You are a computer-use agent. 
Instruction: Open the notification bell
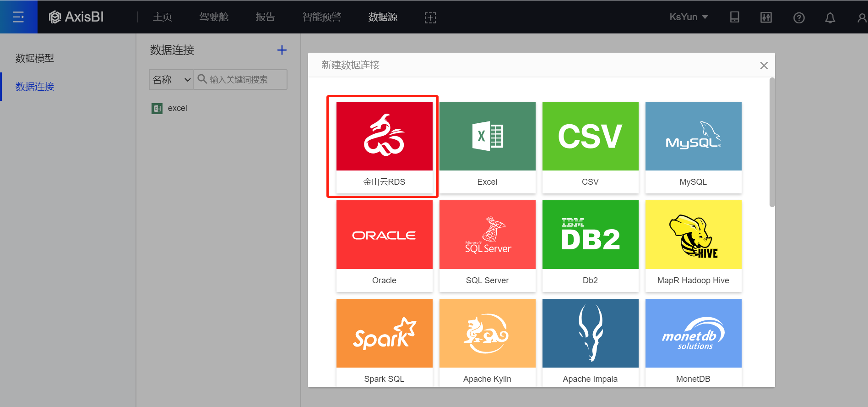coord(830,17)
